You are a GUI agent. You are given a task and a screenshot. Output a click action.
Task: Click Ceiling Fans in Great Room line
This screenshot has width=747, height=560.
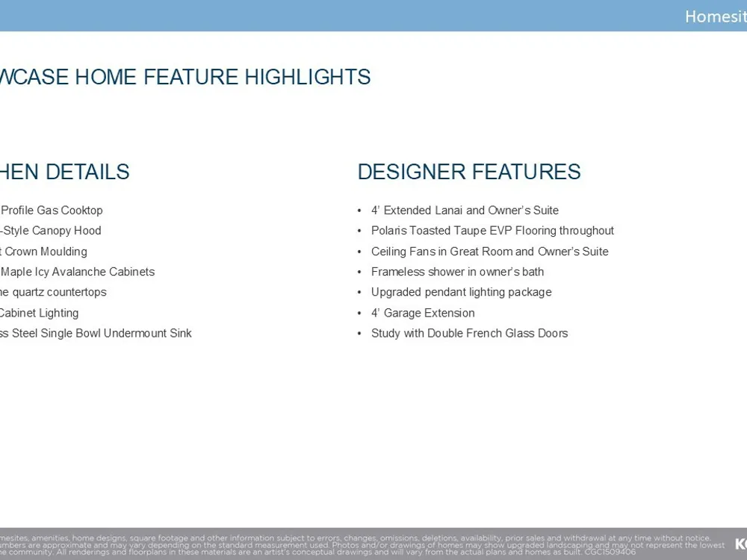(x=489, y=252)
